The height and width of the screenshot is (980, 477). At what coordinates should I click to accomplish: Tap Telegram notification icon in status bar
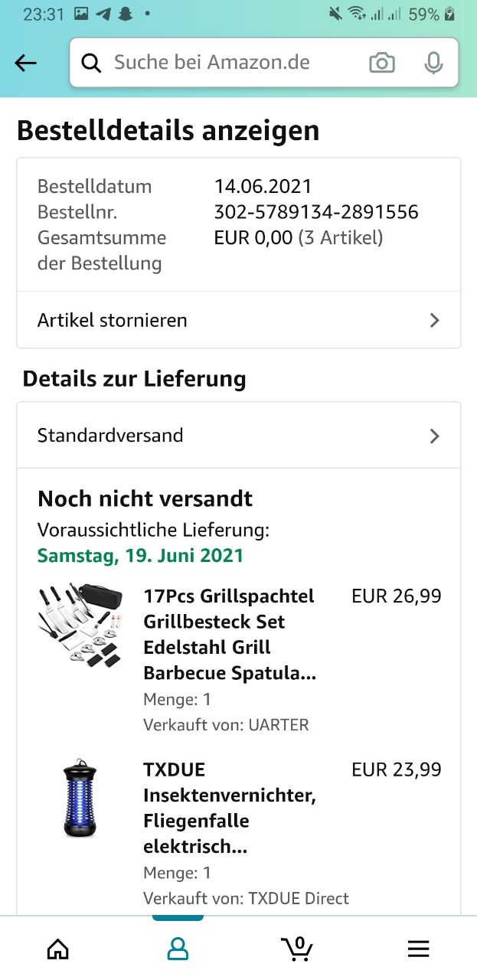point(103,14)
